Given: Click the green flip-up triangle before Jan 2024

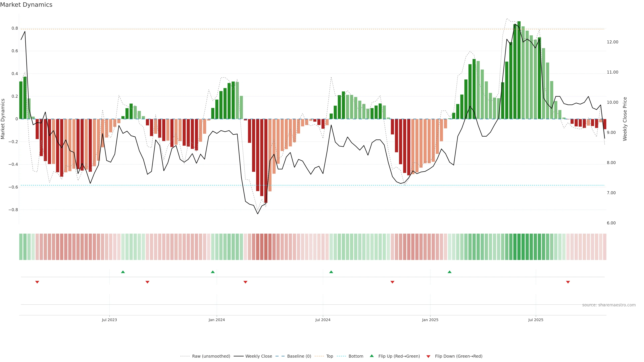Looking at the screenshot, I should 213,272.
